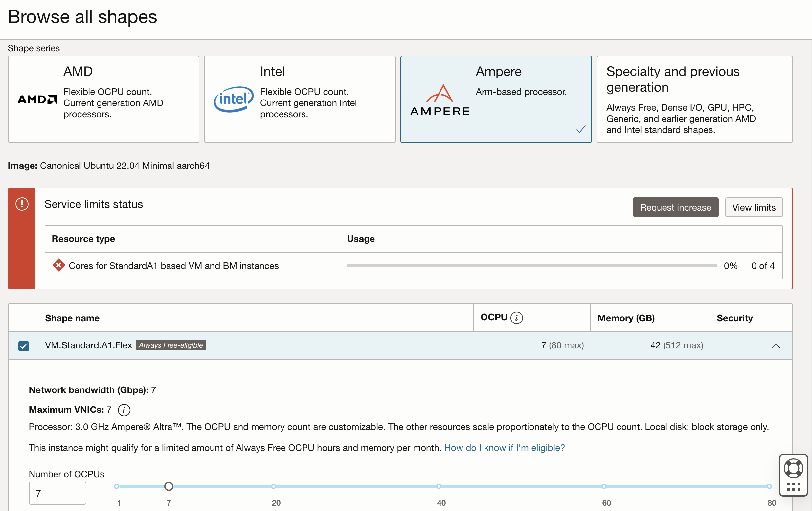Click the Intel logo icon

coord(234,99)
